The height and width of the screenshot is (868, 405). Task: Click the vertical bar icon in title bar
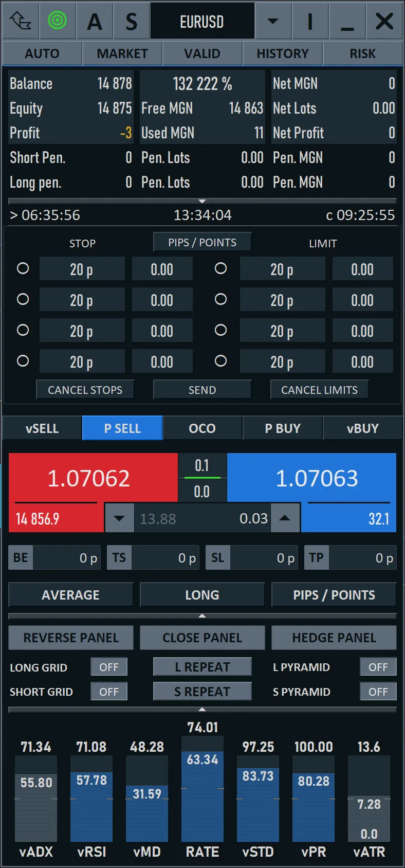pos(310,21)
